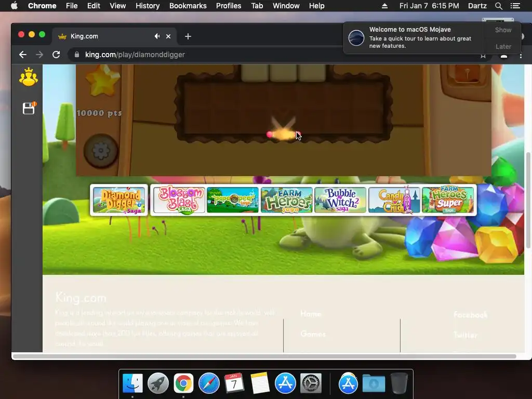The height and width of the screenshot is (399, 532).
Task: Open the Window menu
Action: pyautogui.click(x=286, y=6)
